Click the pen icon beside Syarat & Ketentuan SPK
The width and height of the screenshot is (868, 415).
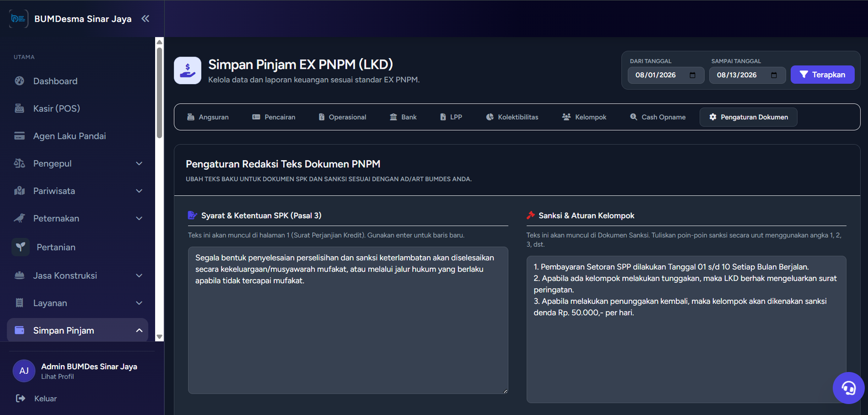(x=192, y=215)
